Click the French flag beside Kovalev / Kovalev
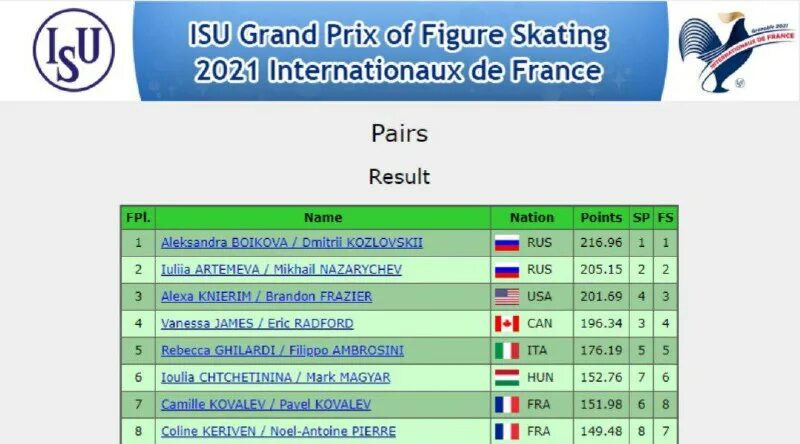The height and width of the screenshot is (444, 800). [507, 405]
